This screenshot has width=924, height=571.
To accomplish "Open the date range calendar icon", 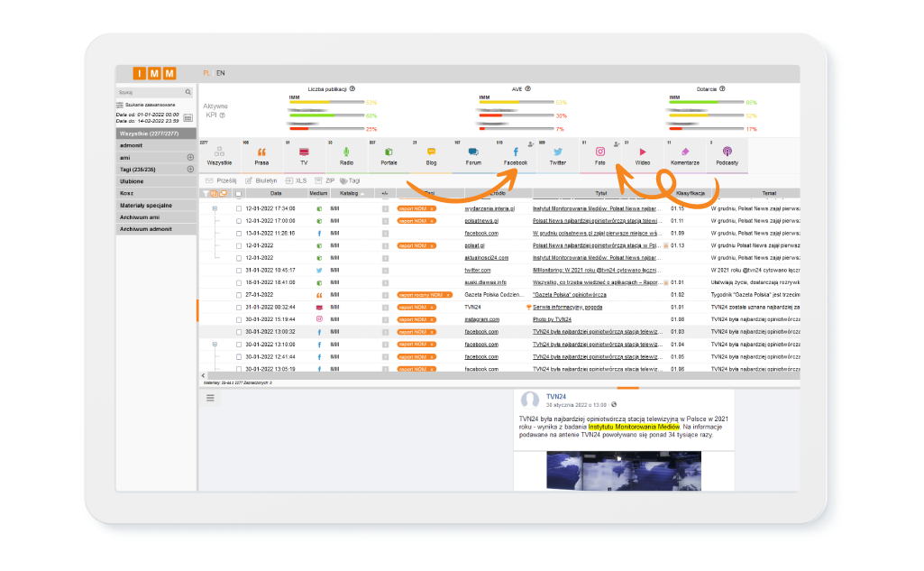I will 188,117.
